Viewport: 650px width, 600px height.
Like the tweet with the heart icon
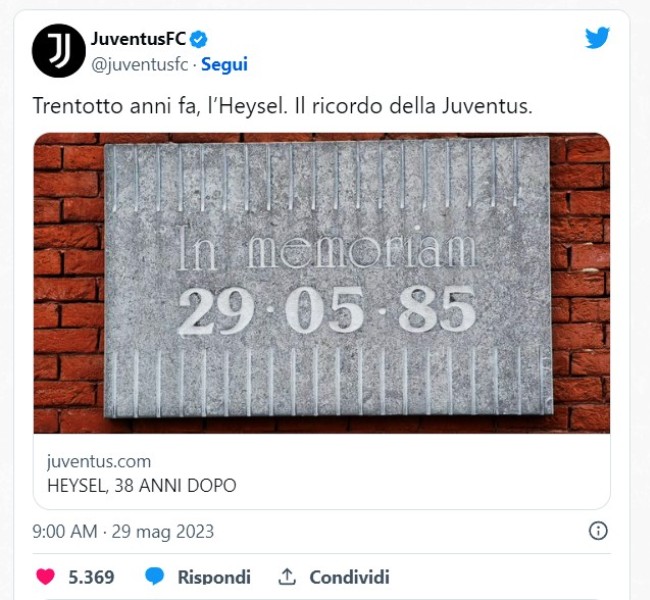pos(46,577)
